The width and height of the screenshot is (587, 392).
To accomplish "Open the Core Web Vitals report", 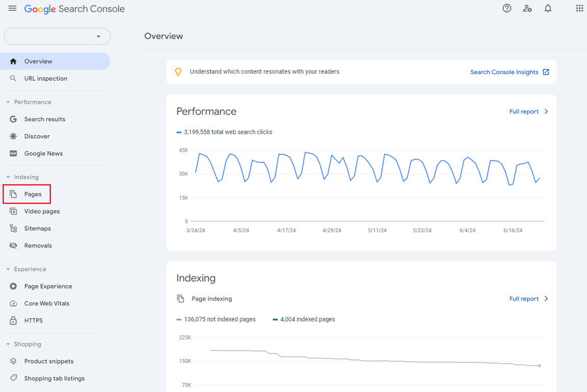I will coord(46,303).
